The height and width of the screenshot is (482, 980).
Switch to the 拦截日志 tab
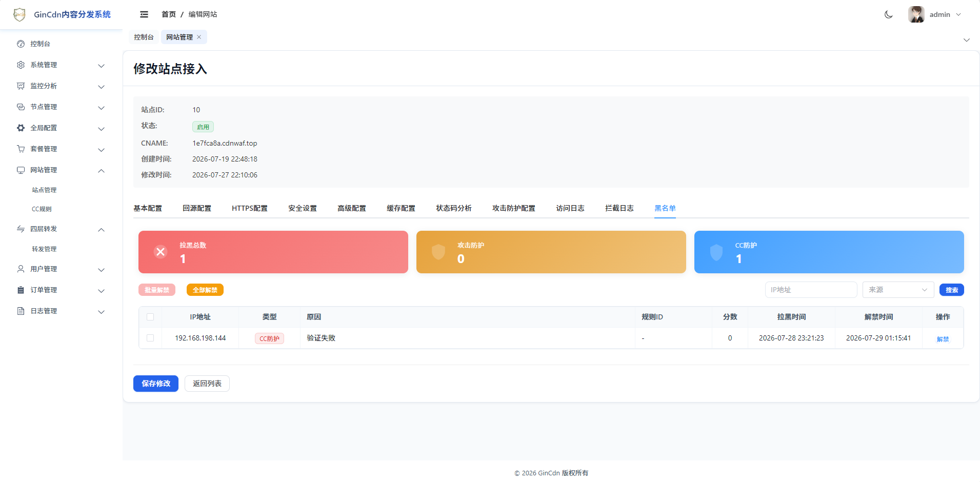(619, 208)
